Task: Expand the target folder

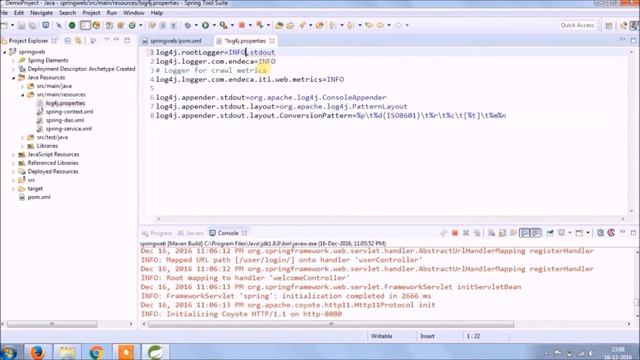Action: pos(13,189)
